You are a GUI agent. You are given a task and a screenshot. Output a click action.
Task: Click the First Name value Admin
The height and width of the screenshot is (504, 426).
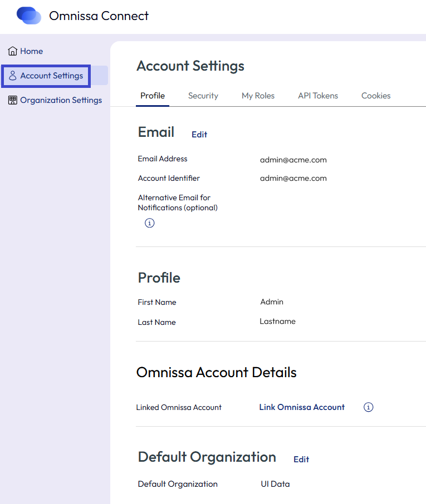[272, 302]
